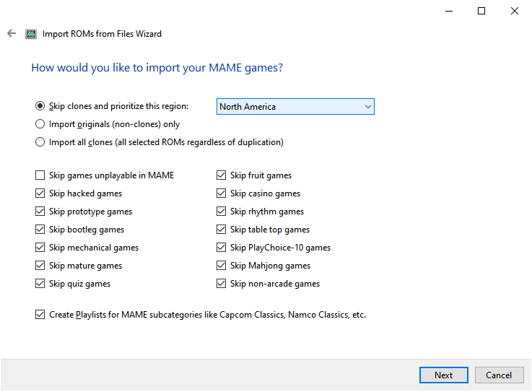The height and width of the screenshot is (392, 532).
Task: Toggle Create Playlists for MAME subcategories
Action: point(40,314)
